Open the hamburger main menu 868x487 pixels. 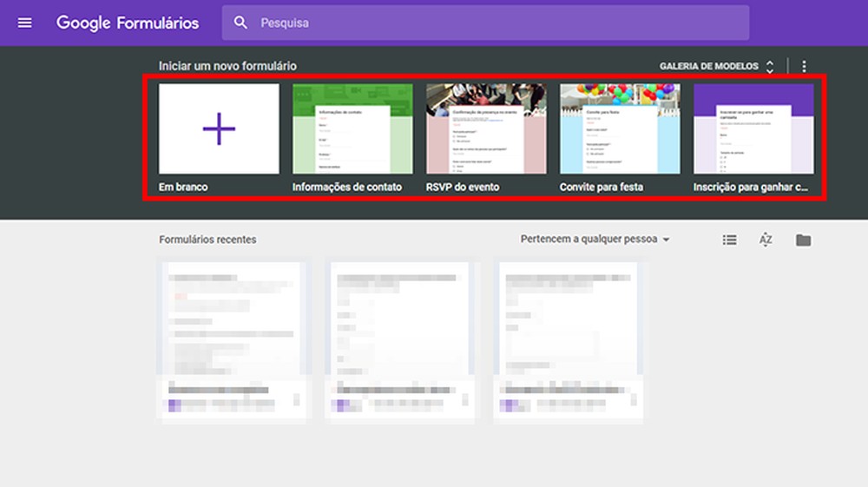(24, 23)
